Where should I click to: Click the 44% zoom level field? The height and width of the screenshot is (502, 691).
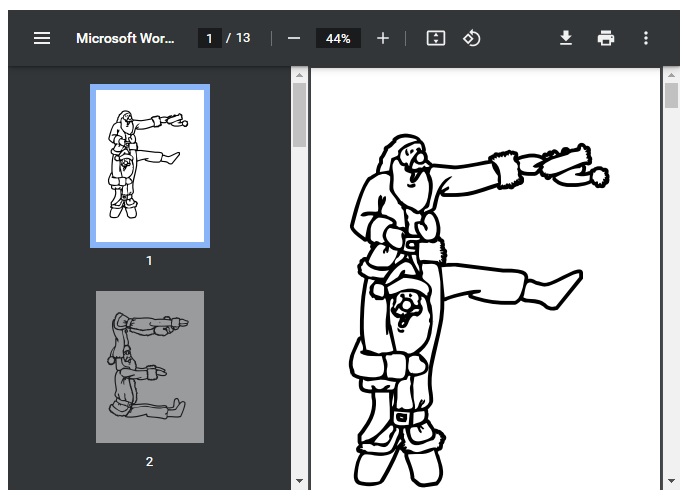pos(338,38)
